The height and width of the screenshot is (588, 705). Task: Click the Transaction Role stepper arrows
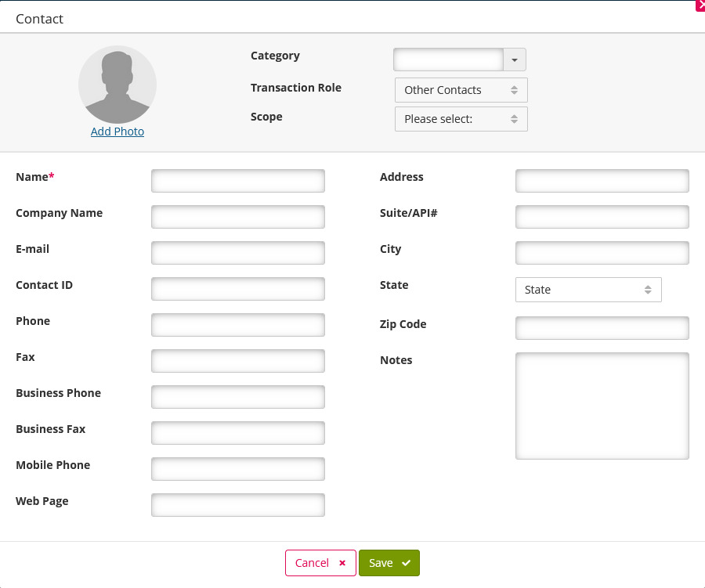click(515, 90)
